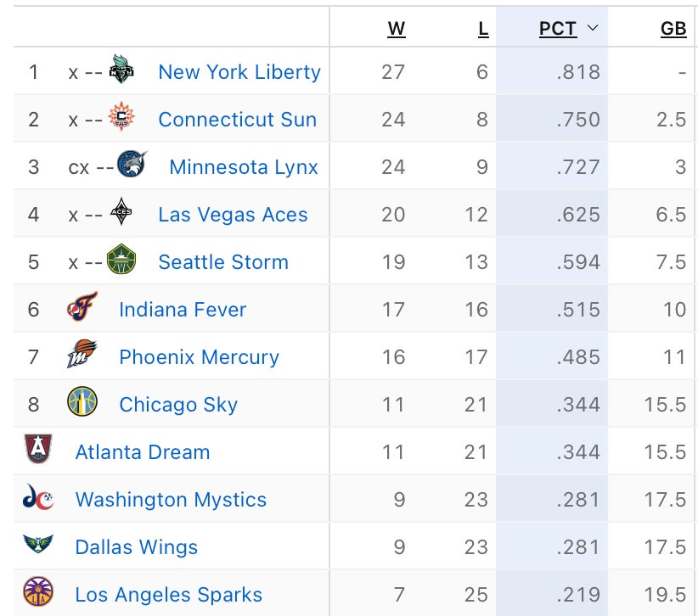Click the Chicago Sky team logo
Image resolution: width=698 pixels, height=616 pixels.
pyautogui.click(x=82, y=403)
